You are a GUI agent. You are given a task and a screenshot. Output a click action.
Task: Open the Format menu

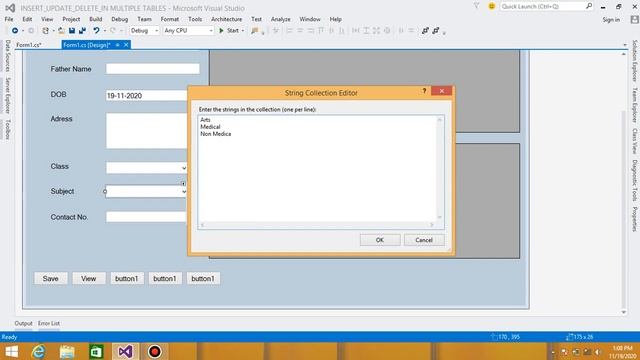(x=169, y=19)
